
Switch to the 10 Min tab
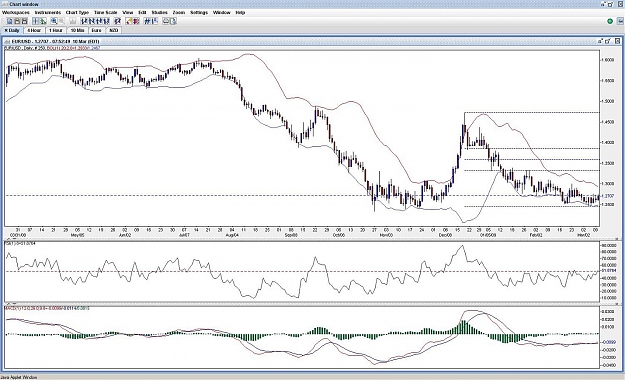(x=77, y=30)
